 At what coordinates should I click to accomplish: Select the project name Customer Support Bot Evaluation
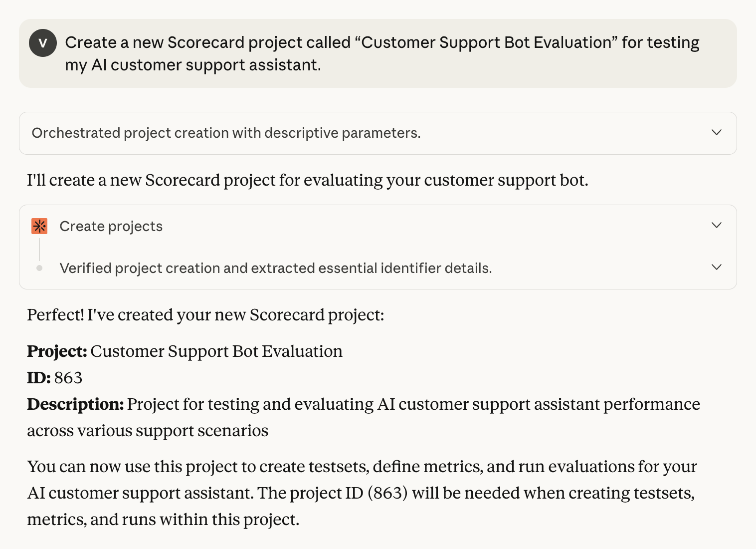[x=216, y=351]
